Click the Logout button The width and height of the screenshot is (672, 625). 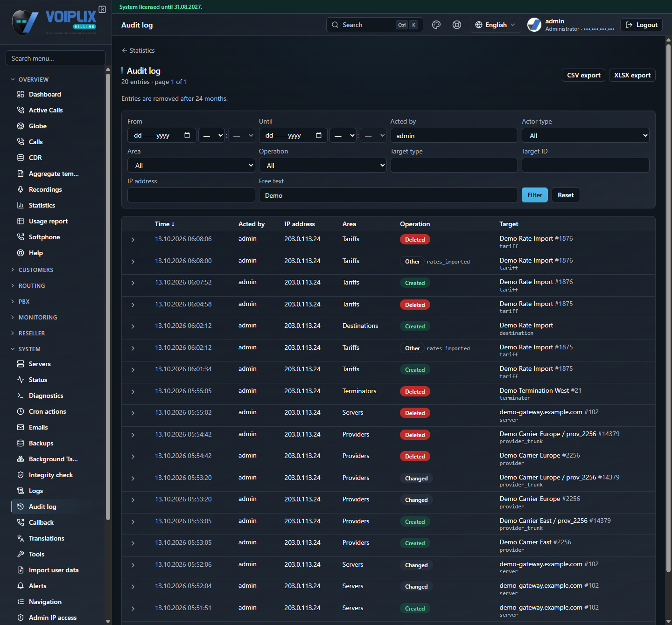pos(641,25)
